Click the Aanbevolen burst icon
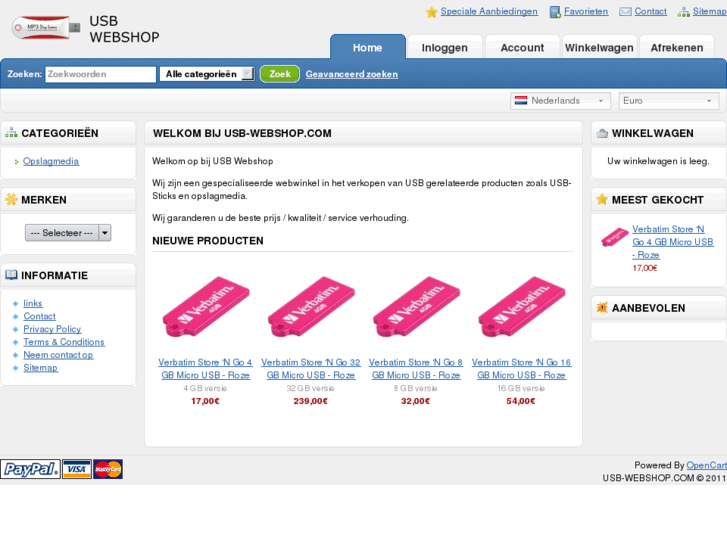 [602, 308]
